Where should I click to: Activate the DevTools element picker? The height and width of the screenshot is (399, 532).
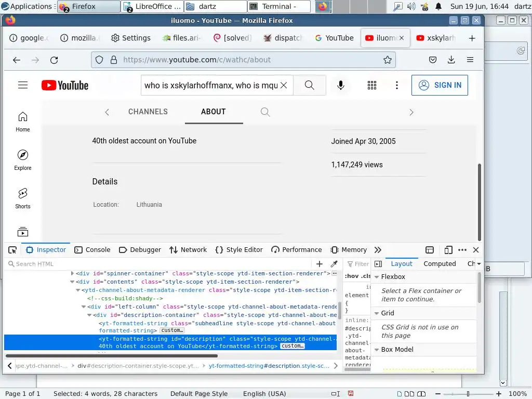point(12,250)
